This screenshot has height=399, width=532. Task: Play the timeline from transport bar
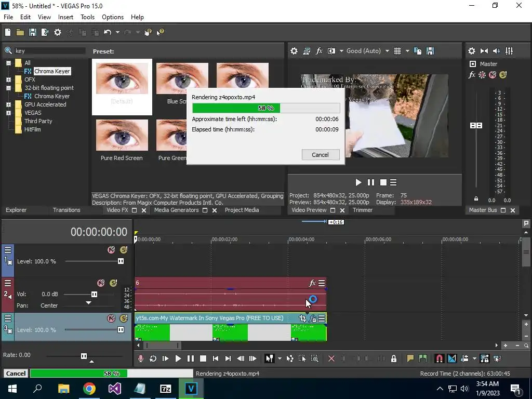(178, 358)
